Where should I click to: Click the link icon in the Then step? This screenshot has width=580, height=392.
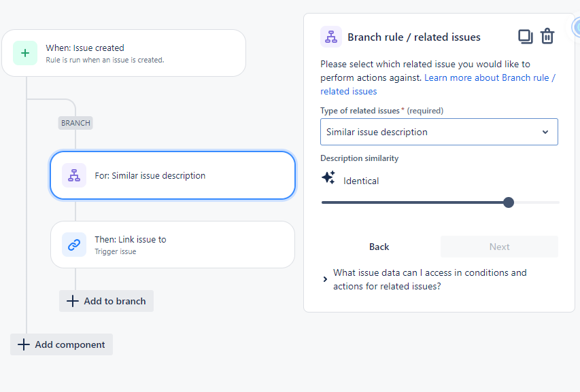point(74,245)
